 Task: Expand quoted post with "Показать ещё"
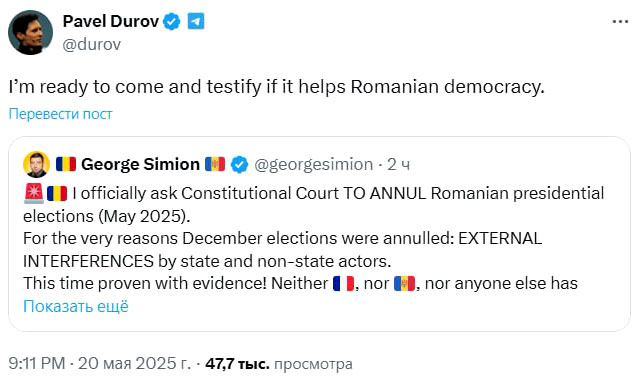click(76, 306)
